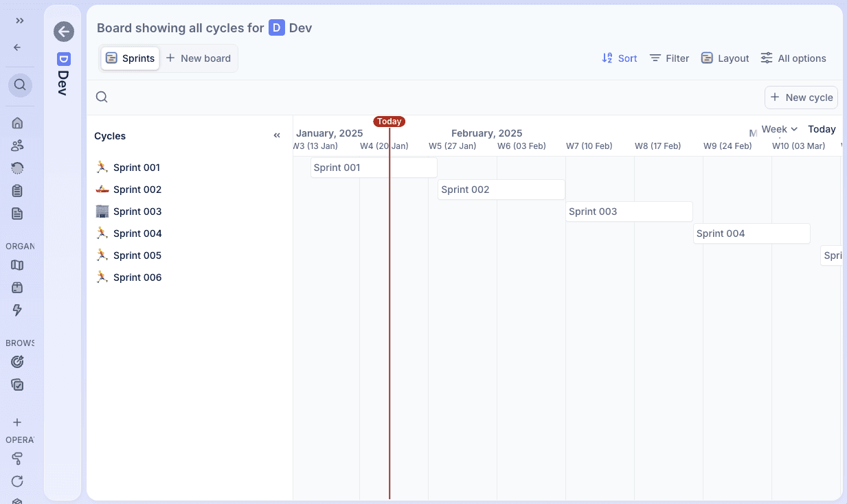
Task: Open the lightning bolt icon in sidebar
Action: tap(18, 310)
